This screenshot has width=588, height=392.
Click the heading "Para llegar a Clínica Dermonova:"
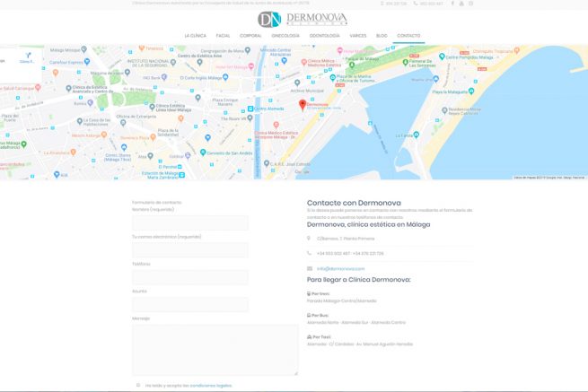tap(358, 280)
